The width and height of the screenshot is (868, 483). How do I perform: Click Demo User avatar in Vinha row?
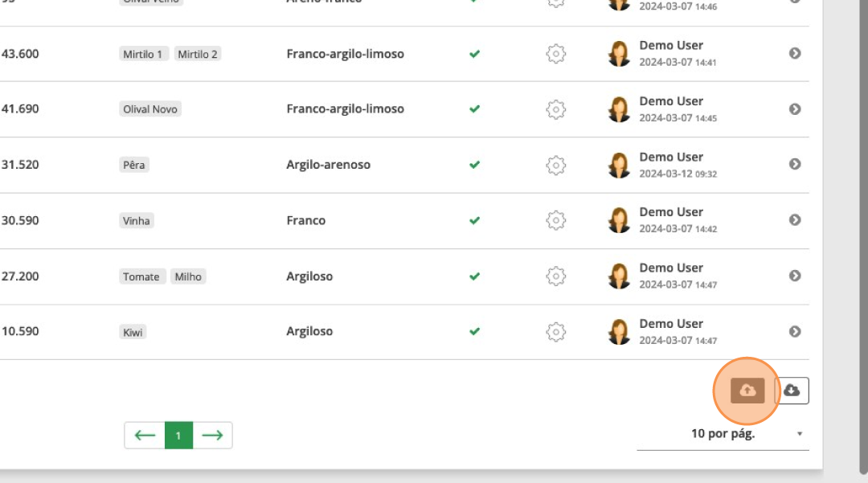tap(619, 220)
